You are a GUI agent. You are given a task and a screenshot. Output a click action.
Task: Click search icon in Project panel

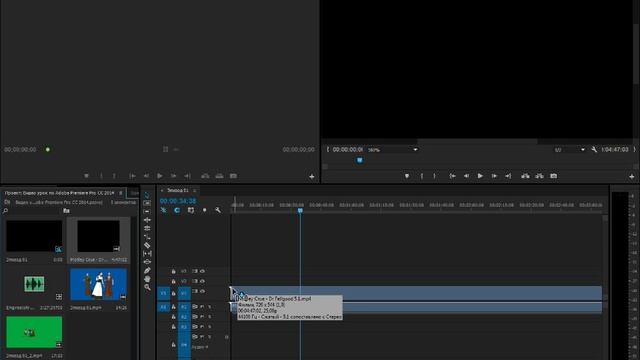5,211
